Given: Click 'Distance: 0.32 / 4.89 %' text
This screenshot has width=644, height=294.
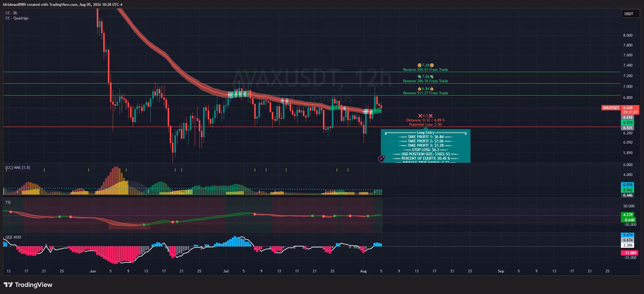Looking at the screenshot, I should 426,120.
